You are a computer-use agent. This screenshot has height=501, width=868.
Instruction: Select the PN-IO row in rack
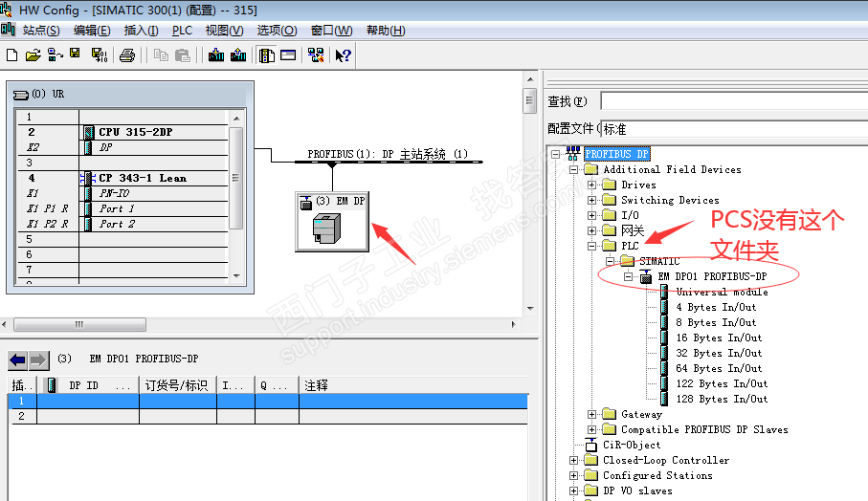pyautogui.click(x=122, y=193)
